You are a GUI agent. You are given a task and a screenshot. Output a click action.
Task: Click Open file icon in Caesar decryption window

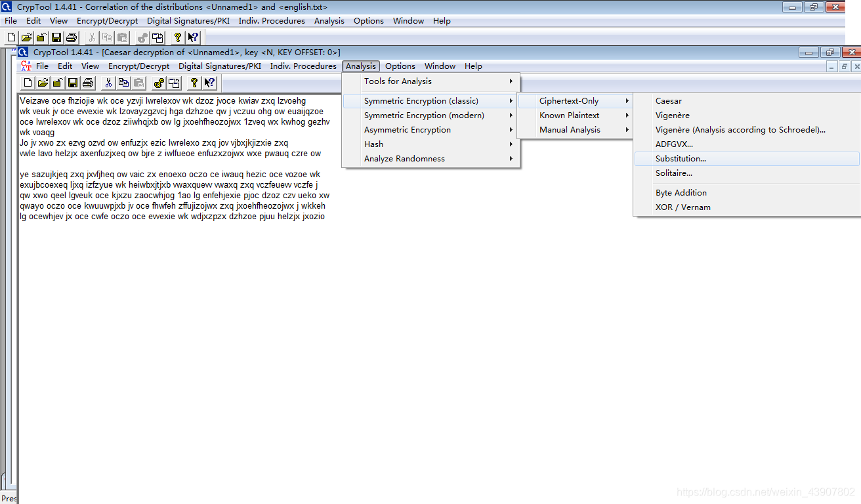(x=43, y=83)
